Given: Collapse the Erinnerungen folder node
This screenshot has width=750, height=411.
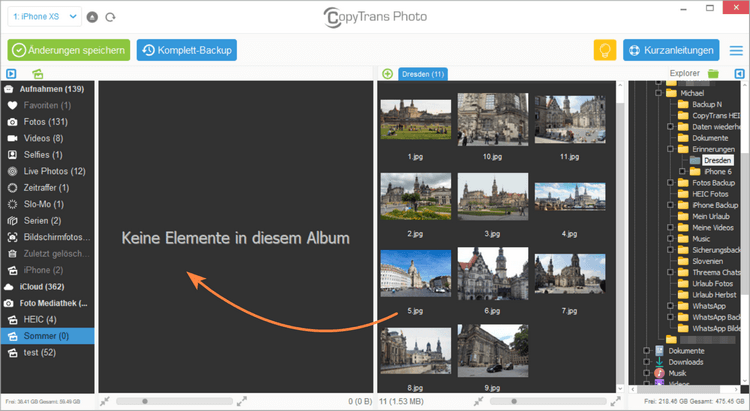Looking at the screenshot, I should point(670,149).
